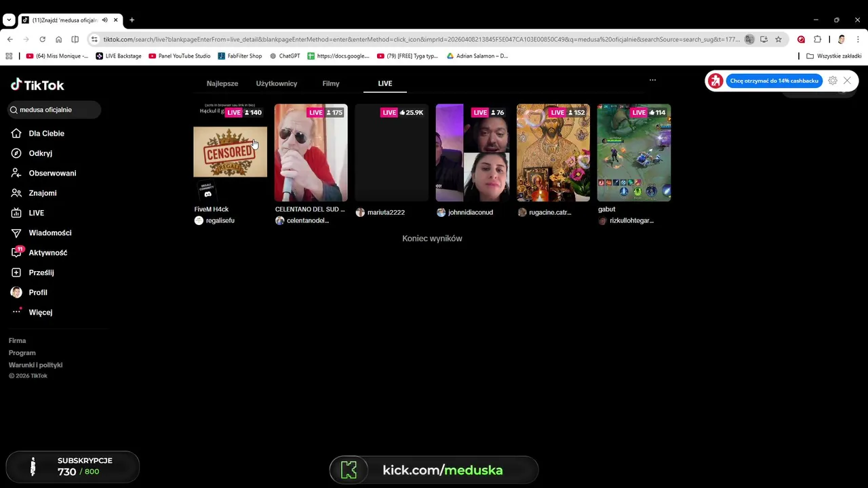Image resolution: width=868 pixels, height=488 pixels.
Task: Click username celentanodel...
Action: (308, 221)
